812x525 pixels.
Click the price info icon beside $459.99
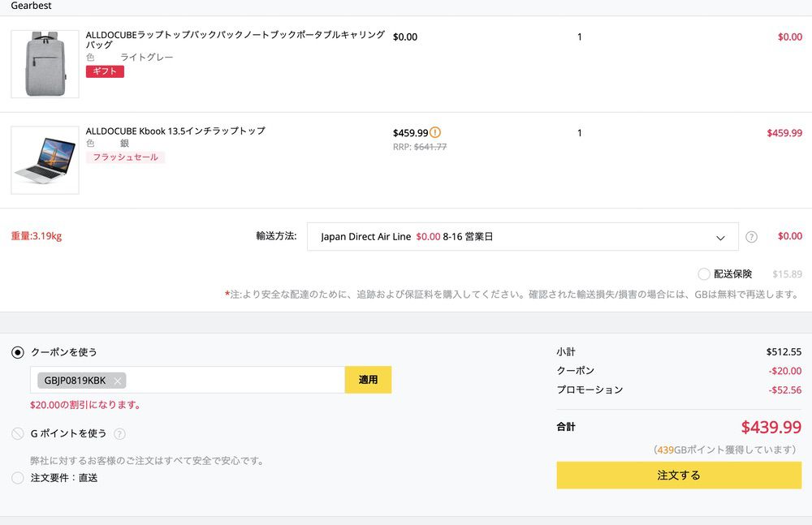tap(436, 132)
